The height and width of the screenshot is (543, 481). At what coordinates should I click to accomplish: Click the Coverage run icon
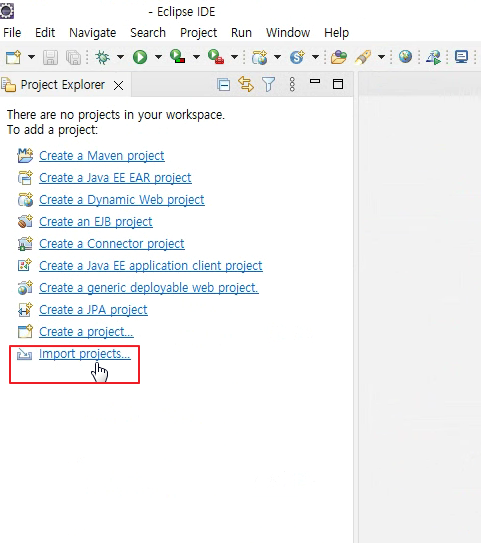pyautogui.click(x=177, y=57)
